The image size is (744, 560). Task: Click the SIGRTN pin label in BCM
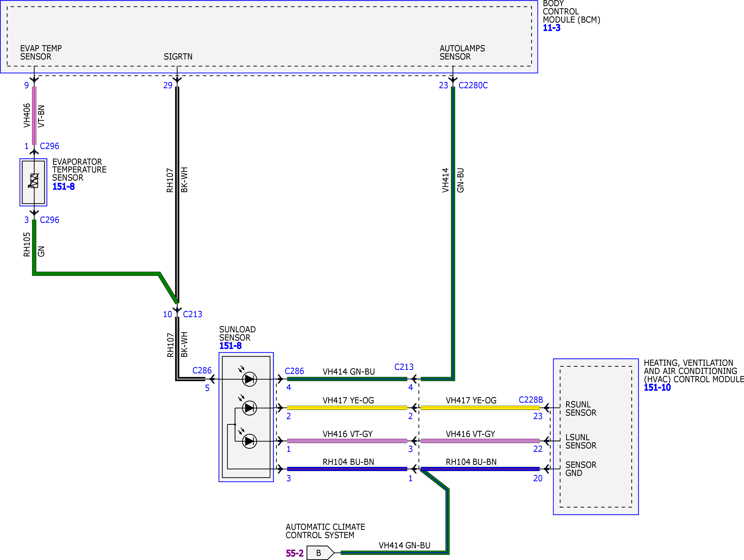[178, 56]
